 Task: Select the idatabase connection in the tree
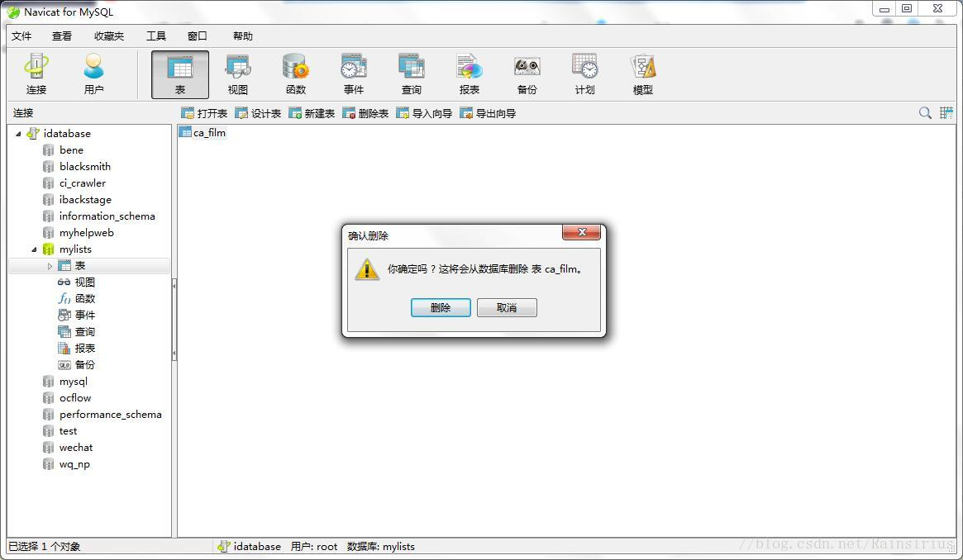coord(67,133)
